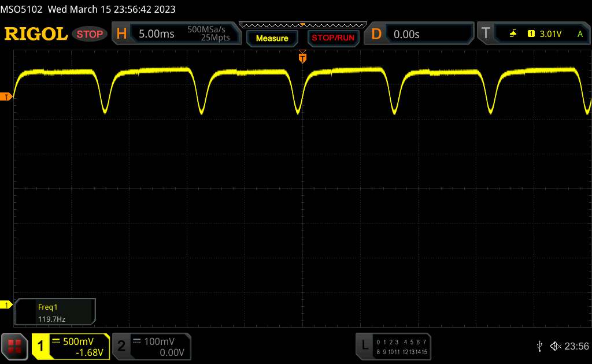This screenshot has height=364, width=592.
Task: Click the USB connection icon
Action: point(539,346)
